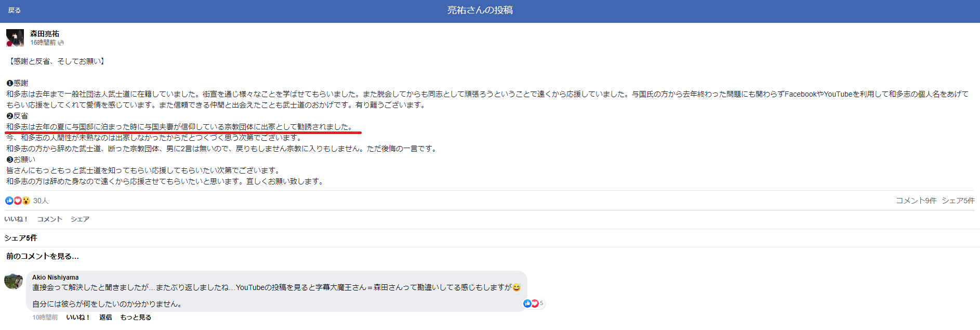Expand もっと見る under Akio's comment

click(136, 318)
